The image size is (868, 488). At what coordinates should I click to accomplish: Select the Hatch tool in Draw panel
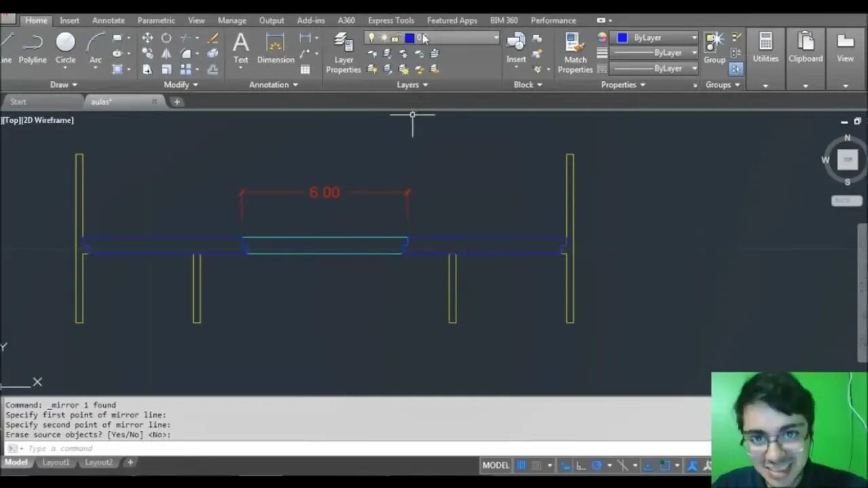117,69
